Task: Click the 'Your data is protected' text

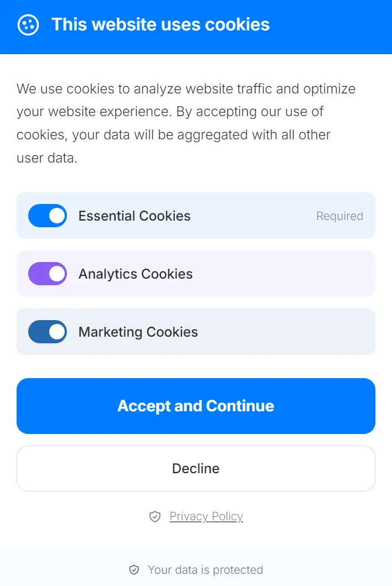Action: coord(205,569)
